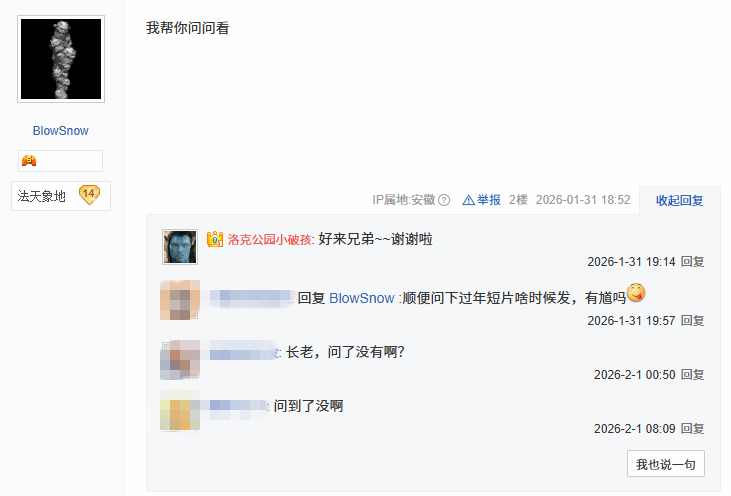
Task: Visit the BlowSnow username link
Action: [x=61, y=131]
